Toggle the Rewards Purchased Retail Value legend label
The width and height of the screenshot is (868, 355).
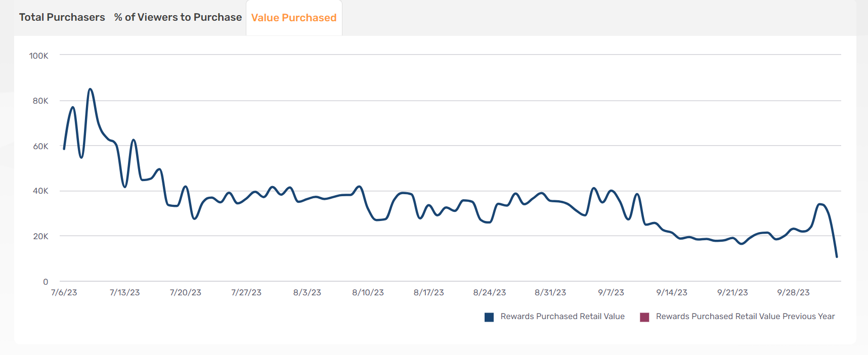[562, 317]
